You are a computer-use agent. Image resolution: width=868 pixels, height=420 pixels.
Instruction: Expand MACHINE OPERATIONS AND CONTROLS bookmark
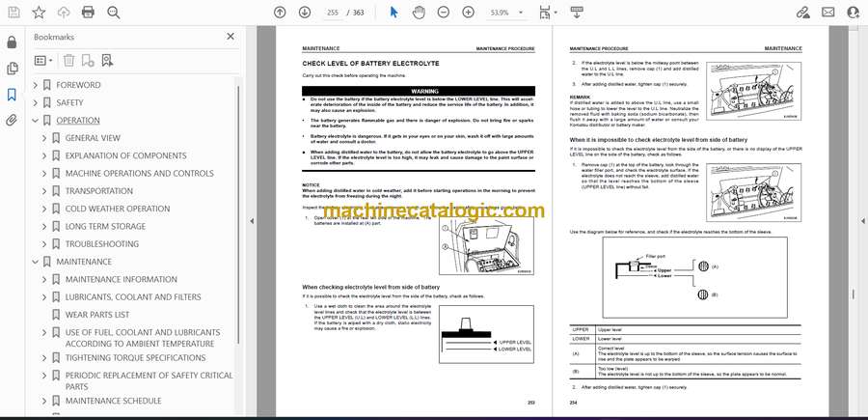coord(44,174)
